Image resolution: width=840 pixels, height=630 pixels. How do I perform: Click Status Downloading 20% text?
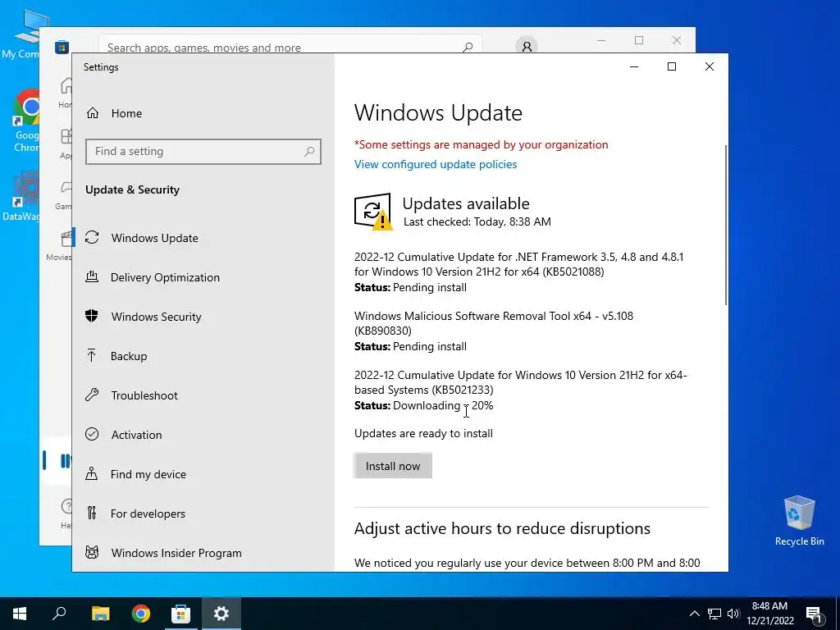coord(423,405)
